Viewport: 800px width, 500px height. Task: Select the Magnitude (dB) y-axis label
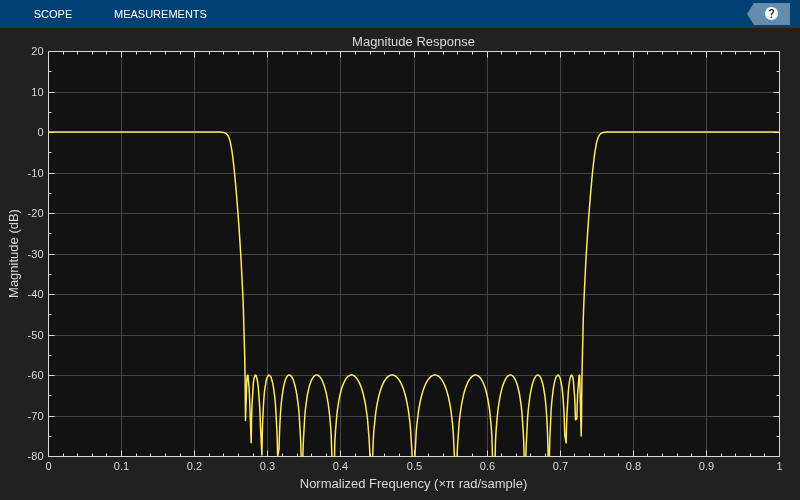click(14, 254)
